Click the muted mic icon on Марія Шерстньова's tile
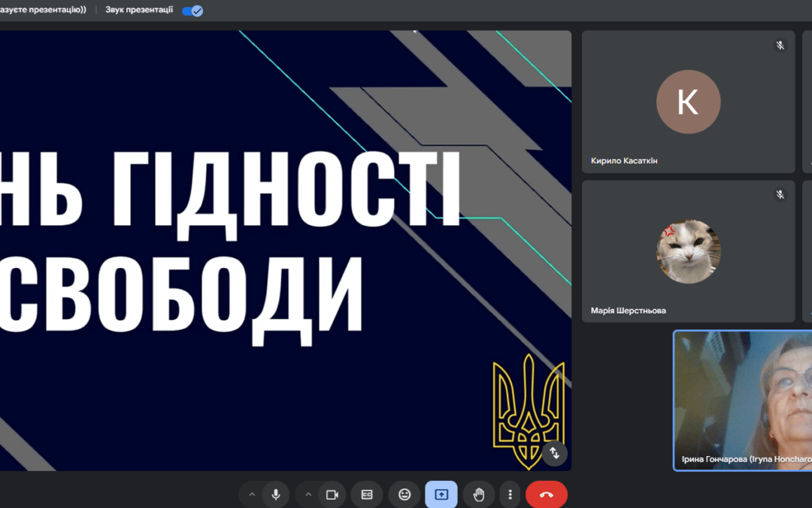Image resolution: width=812 pixels, height=508 pixels. (780, 195)
